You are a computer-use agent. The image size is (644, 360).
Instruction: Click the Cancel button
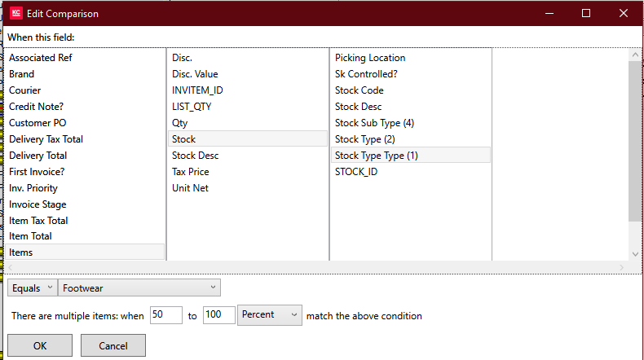[x=113, y=345]
